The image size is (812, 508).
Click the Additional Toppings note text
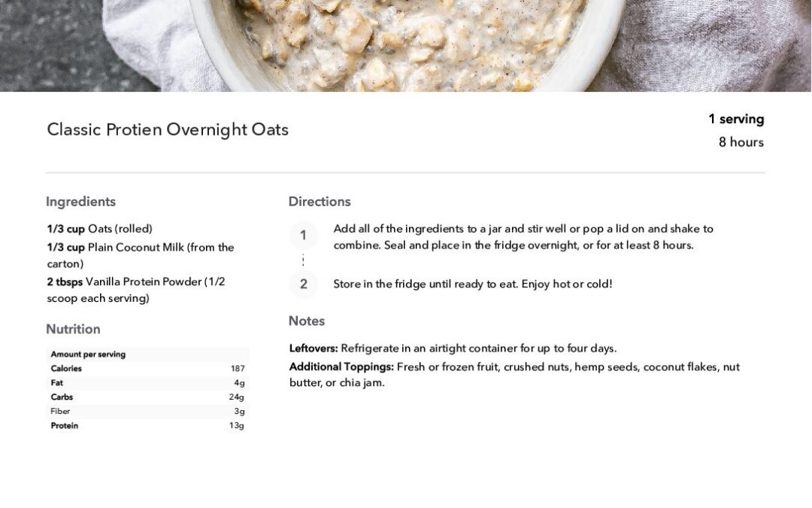pyautogui.click(x=515, y=375)
